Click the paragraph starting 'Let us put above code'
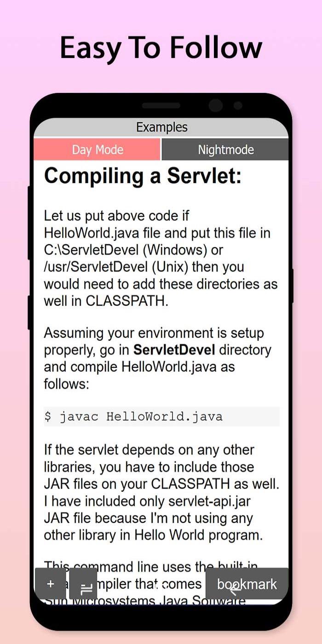This screenshot has width=322, height=644. point(161,259)
